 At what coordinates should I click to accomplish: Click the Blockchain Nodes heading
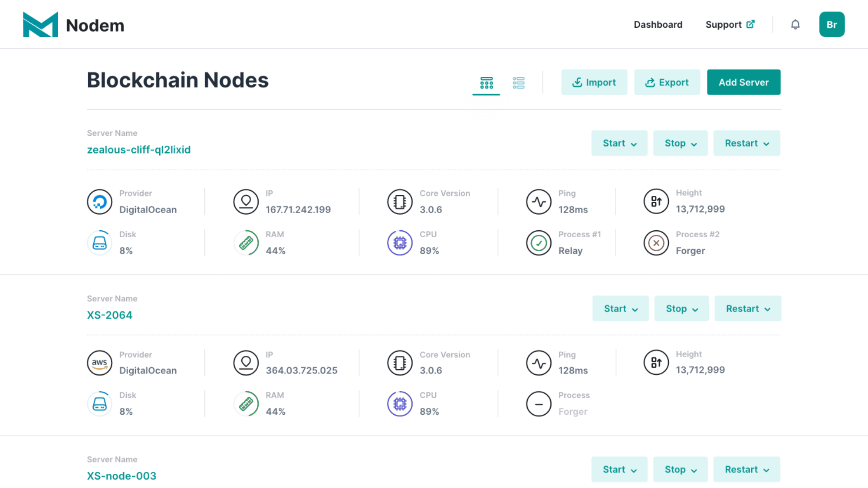(x=178, y=80)
